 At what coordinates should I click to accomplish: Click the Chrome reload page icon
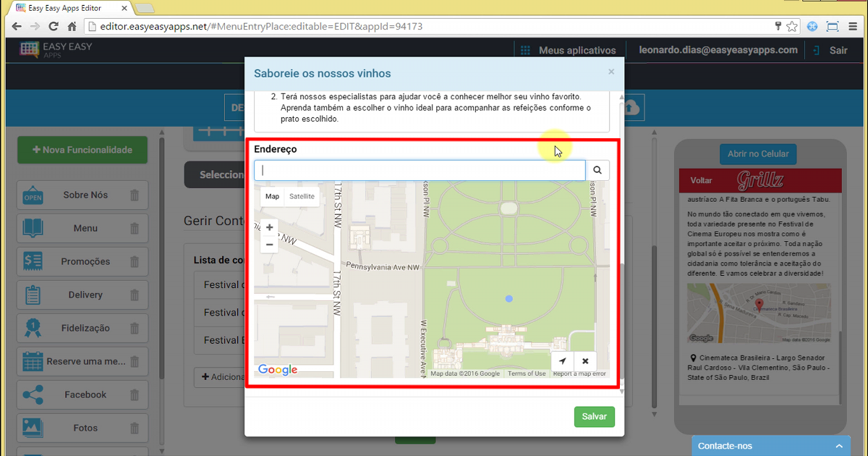point(54,26)
